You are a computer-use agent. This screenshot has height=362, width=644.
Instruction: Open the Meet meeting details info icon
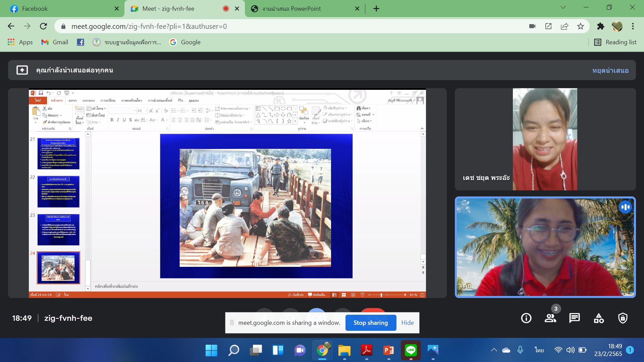click(526, 318)
